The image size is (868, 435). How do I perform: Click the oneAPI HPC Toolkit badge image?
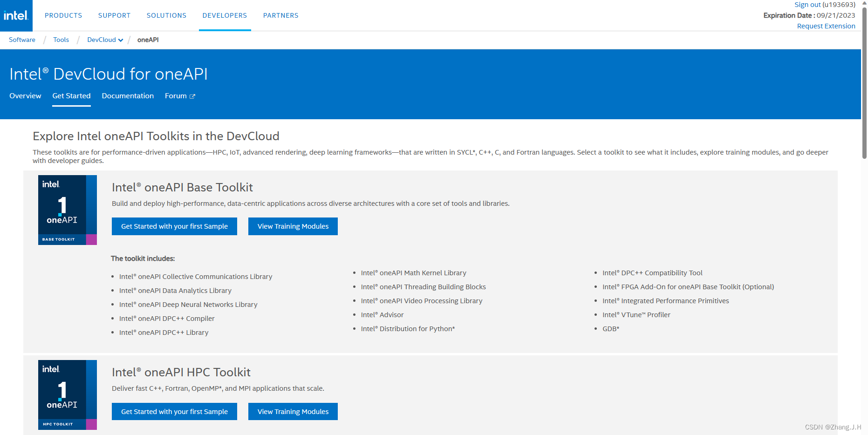tap(67, 394)
